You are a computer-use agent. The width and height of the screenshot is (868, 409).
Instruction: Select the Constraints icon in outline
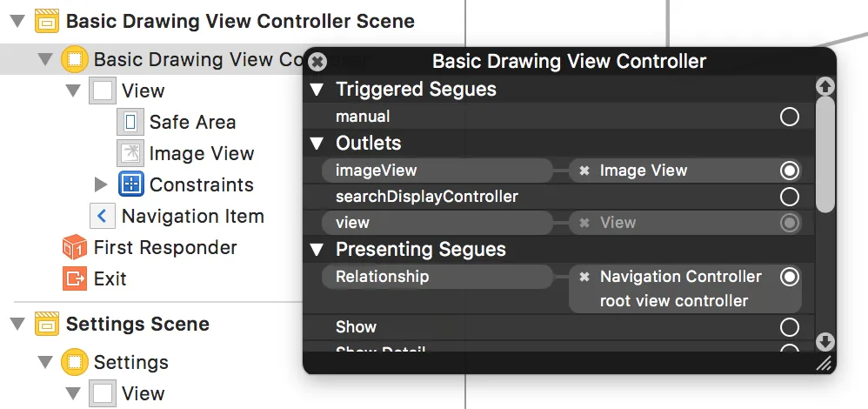coord(130,184)
